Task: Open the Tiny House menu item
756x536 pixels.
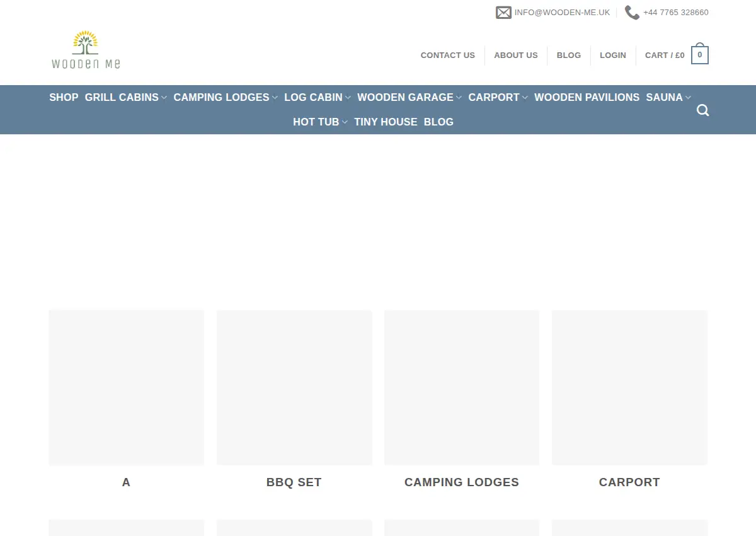Action: pyautogui.click(x=386, y=122)
